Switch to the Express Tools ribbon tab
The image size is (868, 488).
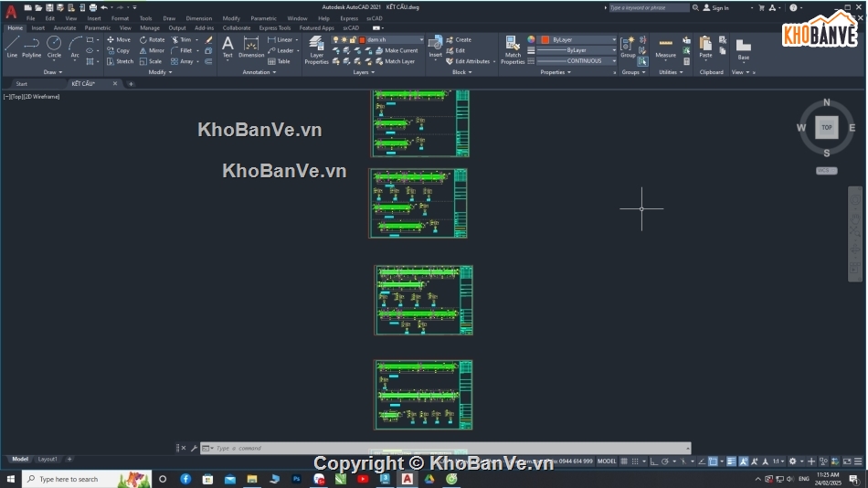[275, 27]
